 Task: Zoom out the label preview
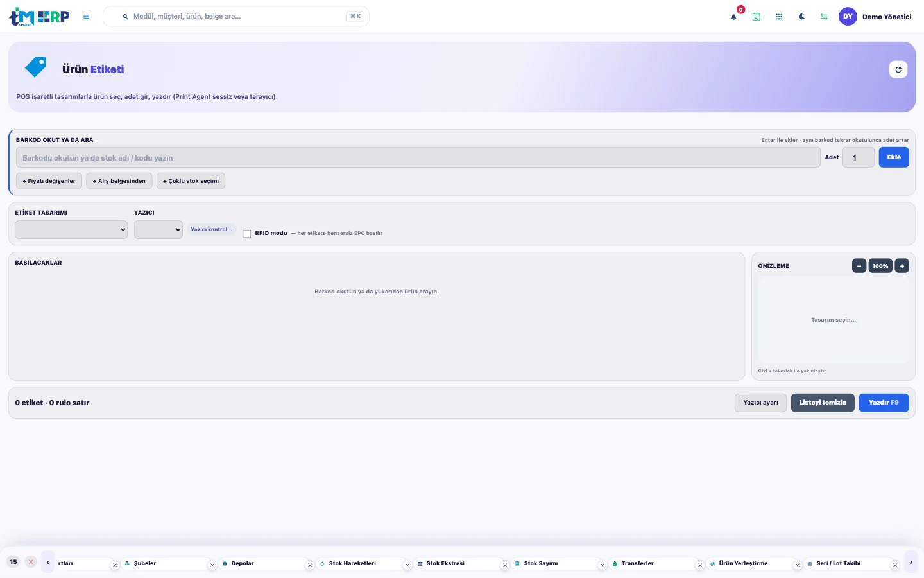pyautogui.click(x=859, y=266)
